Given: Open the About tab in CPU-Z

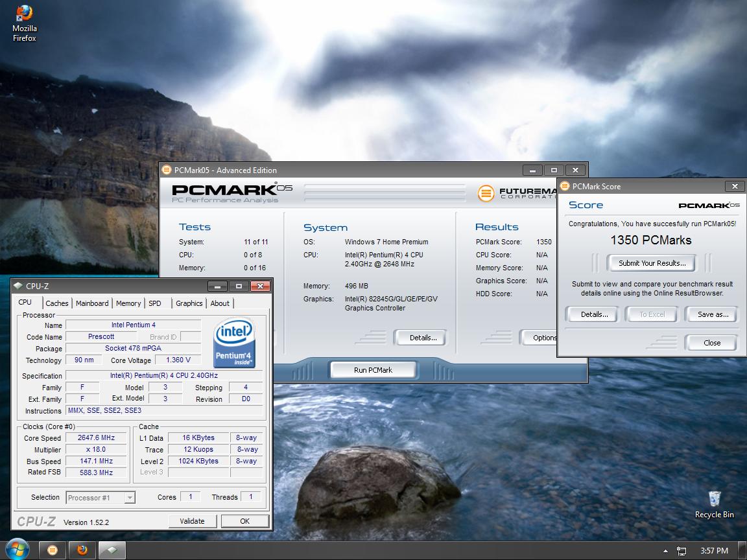Looking at the screenshot, I should point(220,303).
